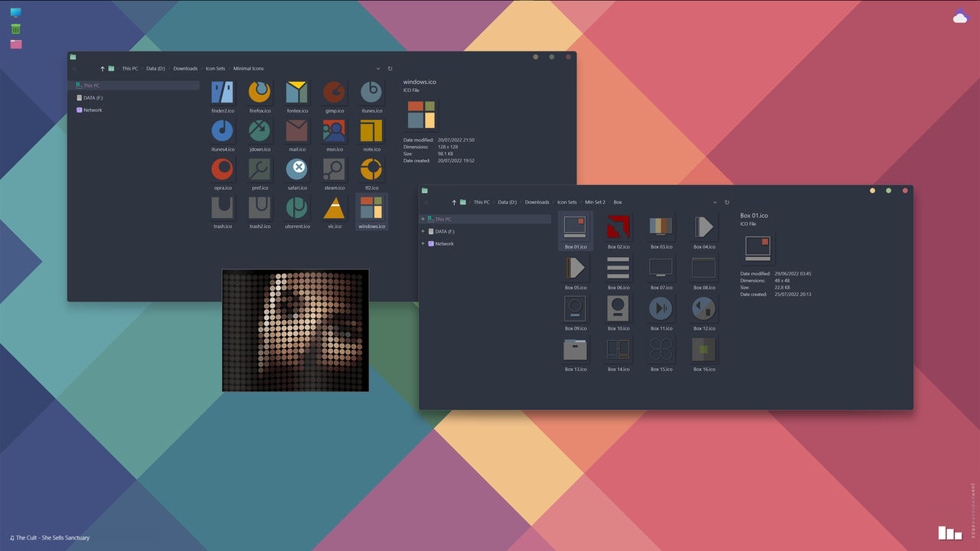This screenshot has height=551, width=980.
Task: Open address history dropdown in Minimal Icons window
Action: [378, 69]
